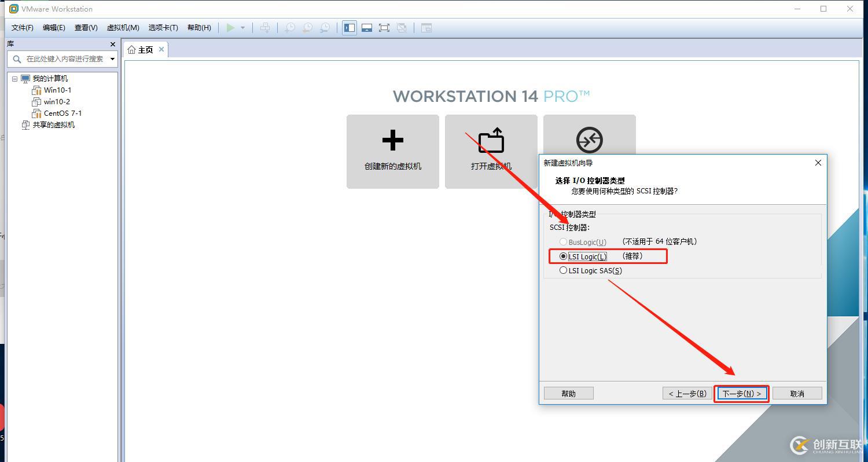Select the Win10-1 virtual machine
The height and width of the screenshot is (462, 868).
[x=58, y=90]
